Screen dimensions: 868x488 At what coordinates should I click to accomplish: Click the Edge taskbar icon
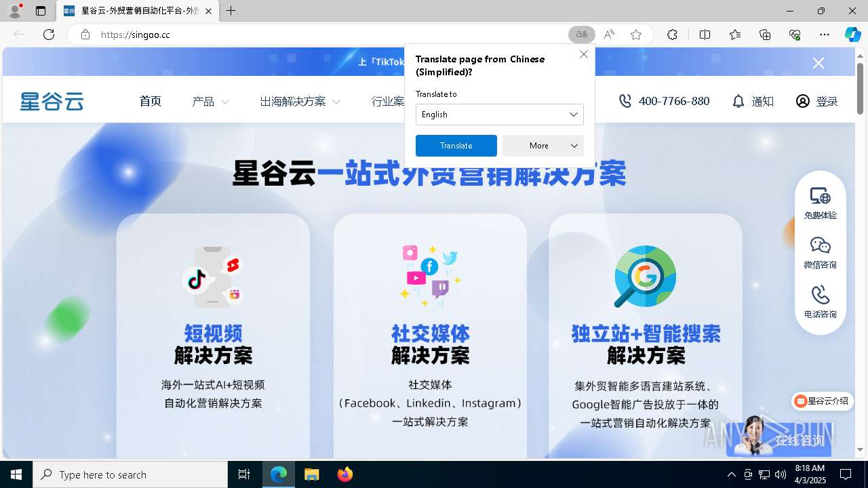(x=279, y=474)
